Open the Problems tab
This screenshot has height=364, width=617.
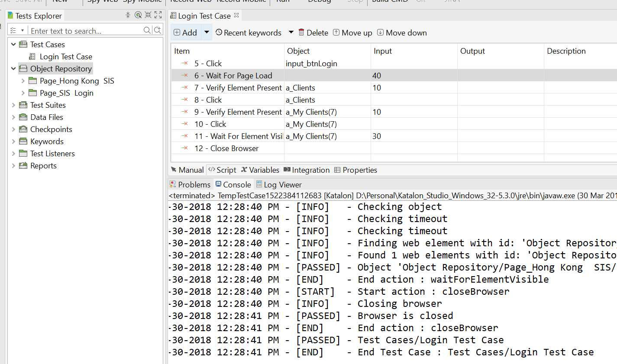tap(190, 184)
